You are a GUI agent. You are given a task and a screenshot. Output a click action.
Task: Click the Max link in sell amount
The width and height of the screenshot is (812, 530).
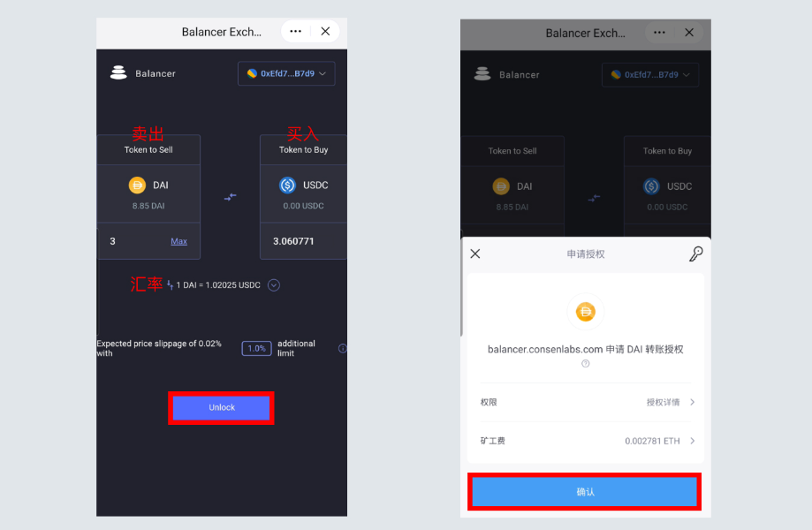point(179,241)
